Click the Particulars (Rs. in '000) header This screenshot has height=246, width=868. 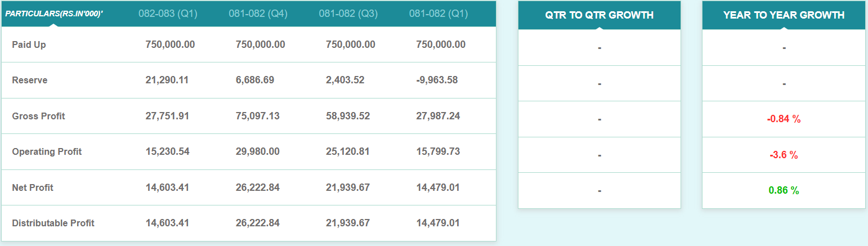[x=54, y=13]
